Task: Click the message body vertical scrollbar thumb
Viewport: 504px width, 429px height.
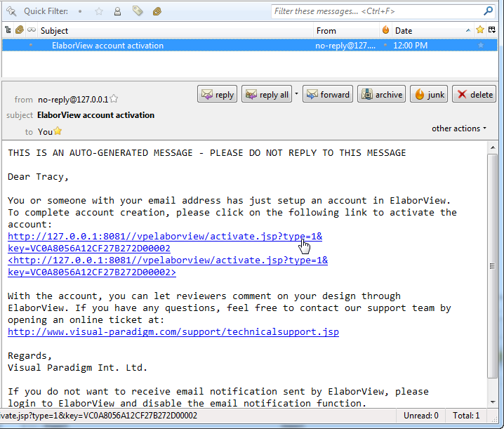Action: [493, 266]
